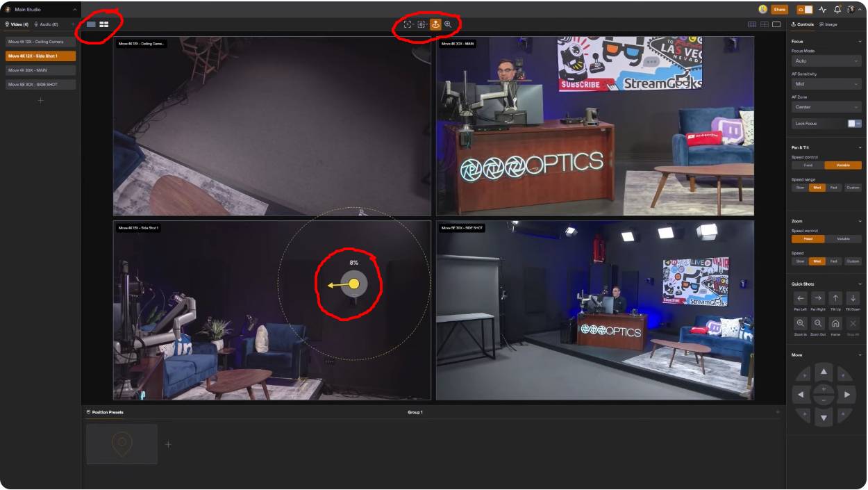The image size is (868, 490).
Task: Choose Custom zoom speed option
Action: tap(854, 261)
